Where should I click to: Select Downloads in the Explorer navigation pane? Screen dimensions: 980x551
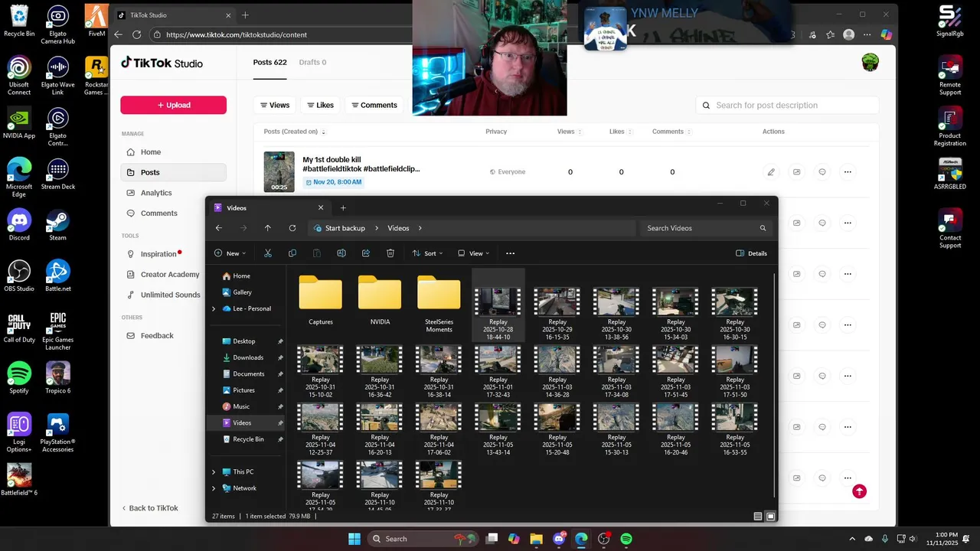pos(248,357)
